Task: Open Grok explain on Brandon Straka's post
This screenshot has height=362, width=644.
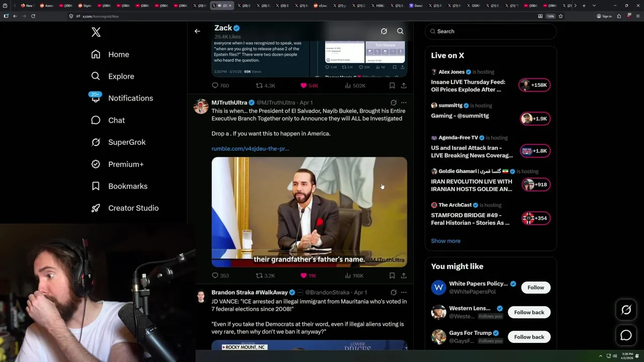Action: 393,293
